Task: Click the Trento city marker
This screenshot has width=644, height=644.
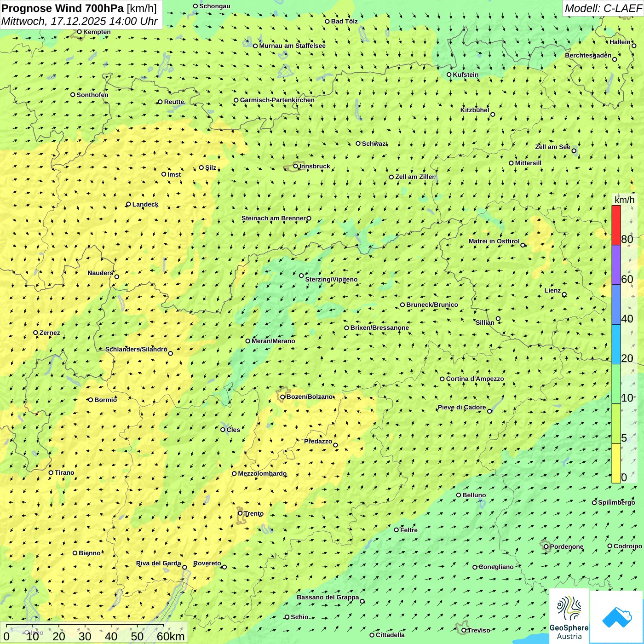Action: (x=240, y=513)
